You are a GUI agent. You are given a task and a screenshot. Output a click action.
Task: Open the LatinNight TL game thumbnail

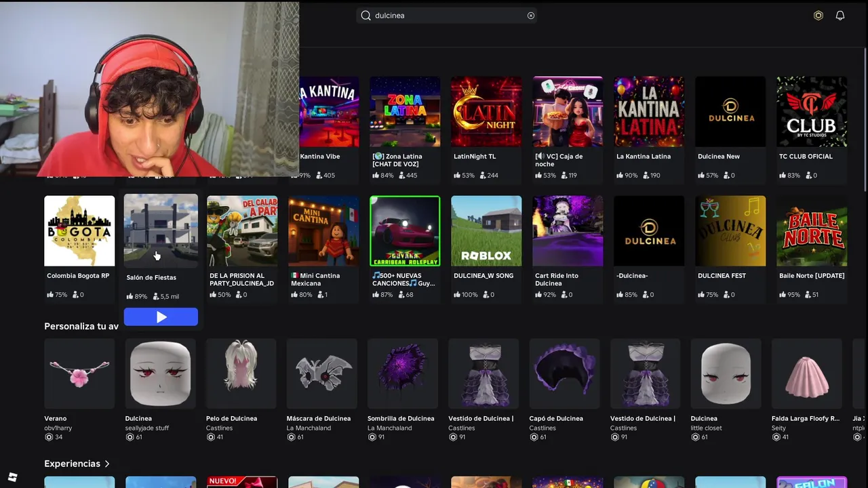tap(486, 112)
